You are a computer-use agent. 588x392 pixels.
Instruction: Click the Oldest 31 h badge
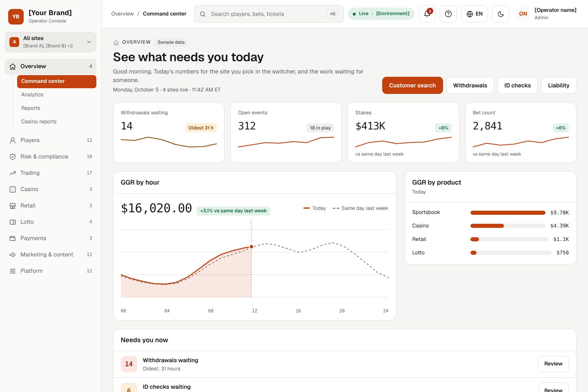(x=201, y=128)
